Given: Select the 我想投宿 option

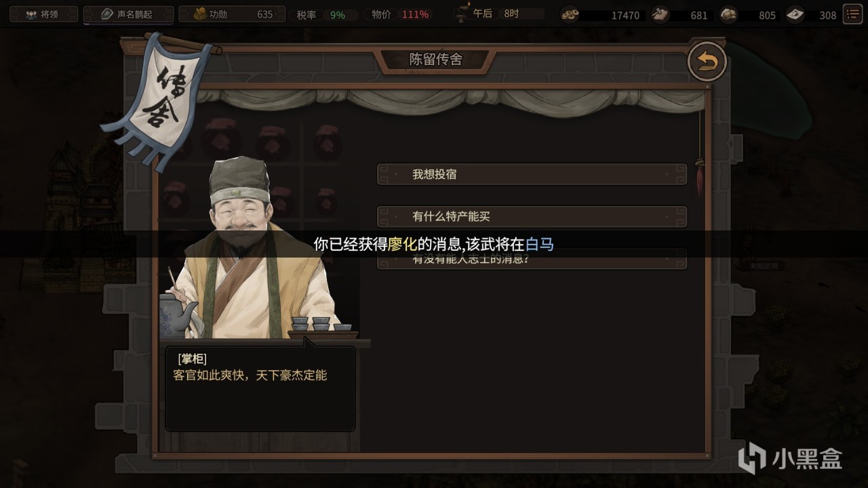Looking at the screenshot, I should pyautogui.click(x=532, y=174).
